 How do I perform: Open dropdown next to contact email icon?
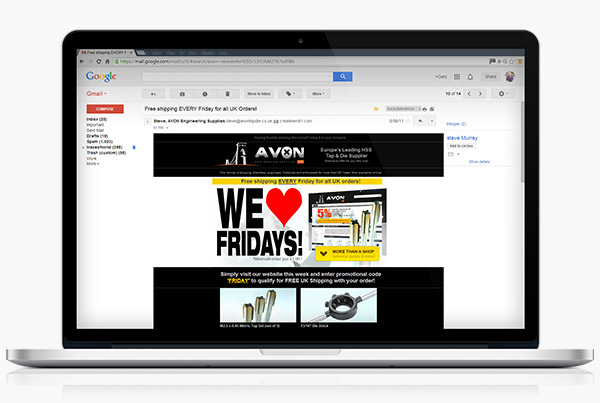(x=458, y=154)
